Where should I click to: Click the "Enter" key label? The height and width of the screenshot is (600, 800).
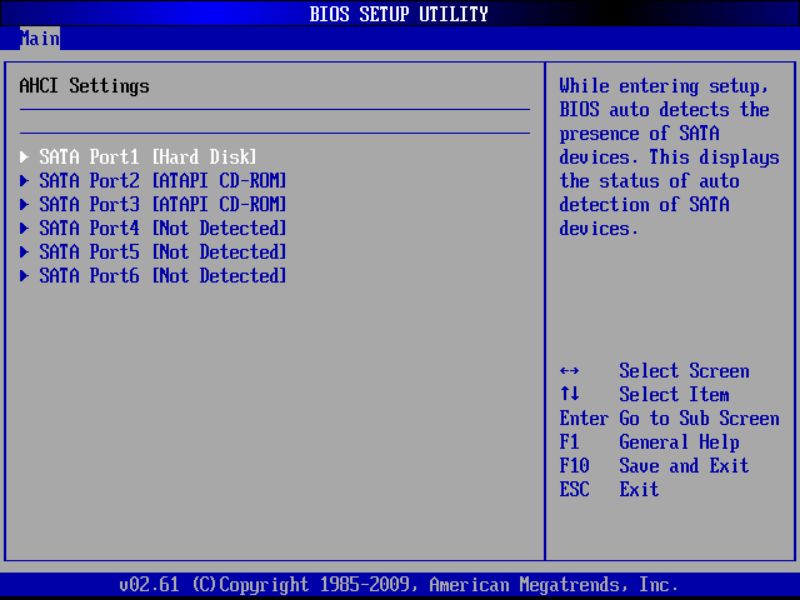(584, 418)
